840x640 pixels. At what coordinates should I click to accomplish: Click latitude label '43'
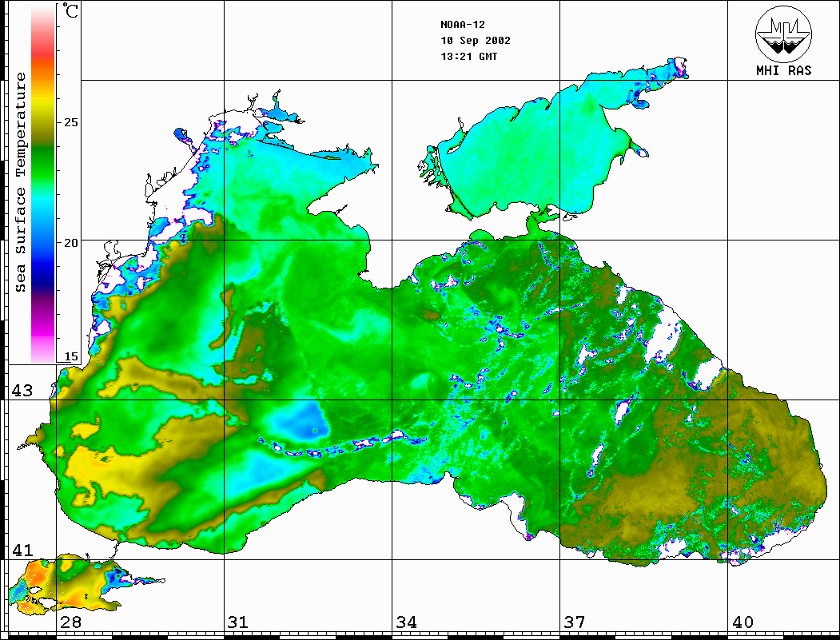tap(22, 391)
